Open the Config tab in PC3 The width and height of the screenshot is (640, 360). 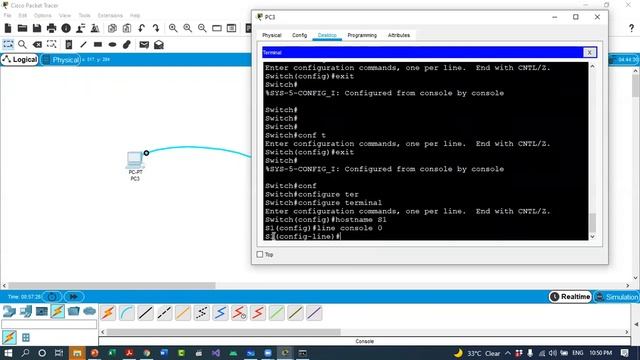click(299, 35)
